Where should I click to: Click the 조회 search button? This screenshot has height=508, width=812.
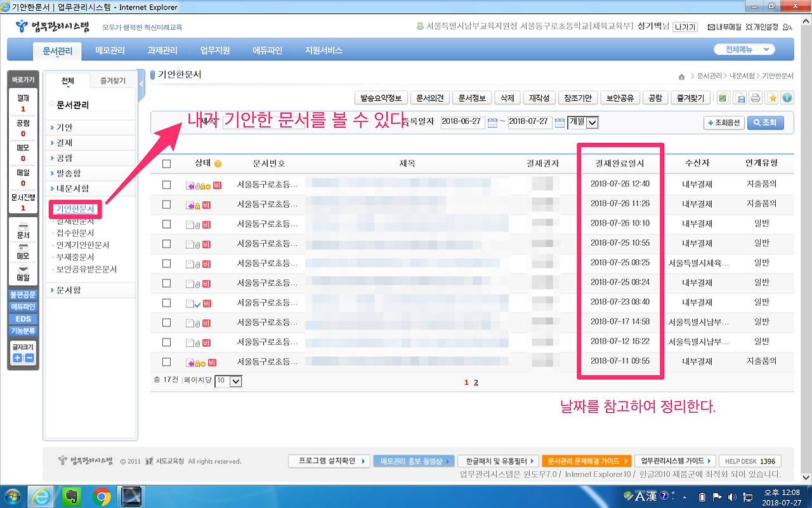point(765,123)
